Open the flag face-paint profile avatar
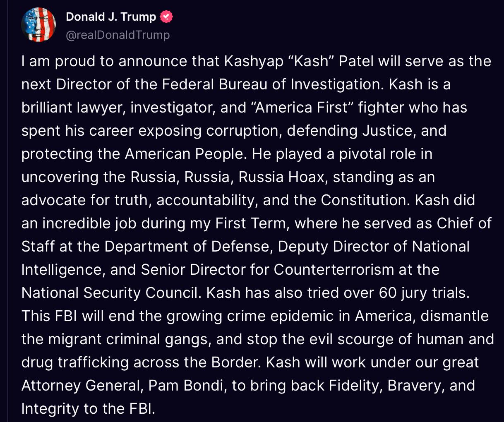This screenshot has width=504, height=422. (x=38, y=25)
